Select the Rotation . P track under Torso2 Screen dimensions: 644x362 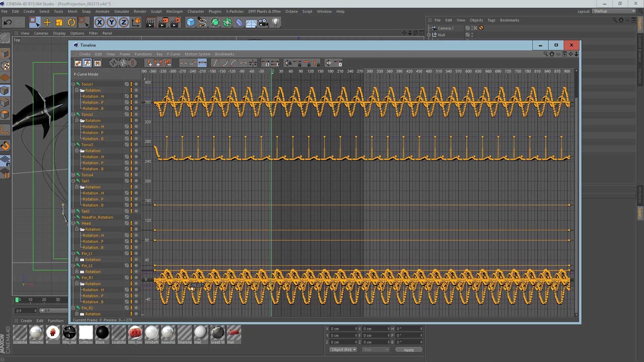[x=93, y=133]
